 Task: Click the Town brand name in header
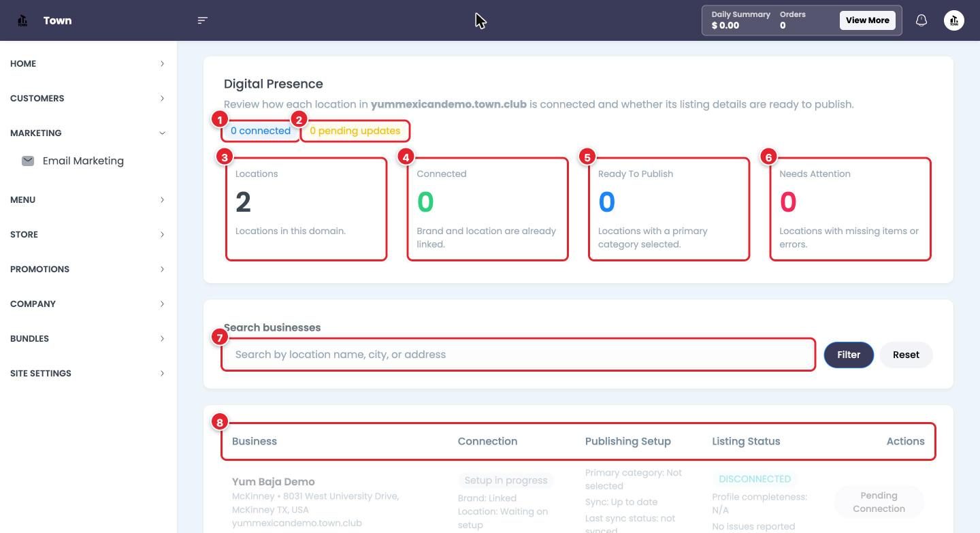(x=57, y=20)
